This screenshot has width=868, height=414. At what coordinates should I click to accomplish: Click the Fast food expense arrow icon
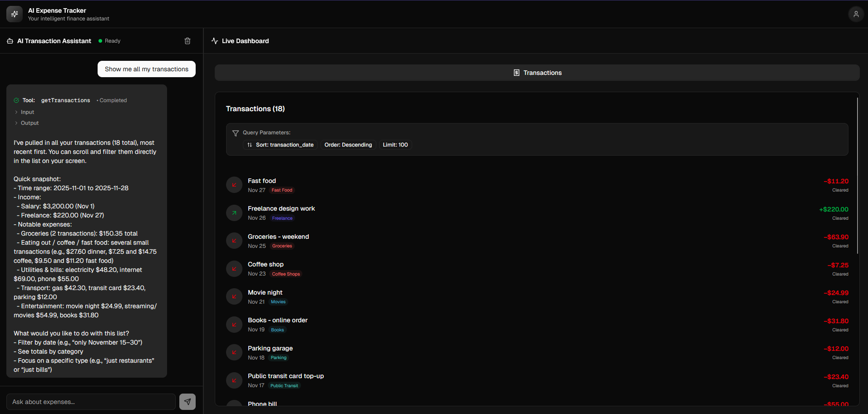(x=234, y=185)
